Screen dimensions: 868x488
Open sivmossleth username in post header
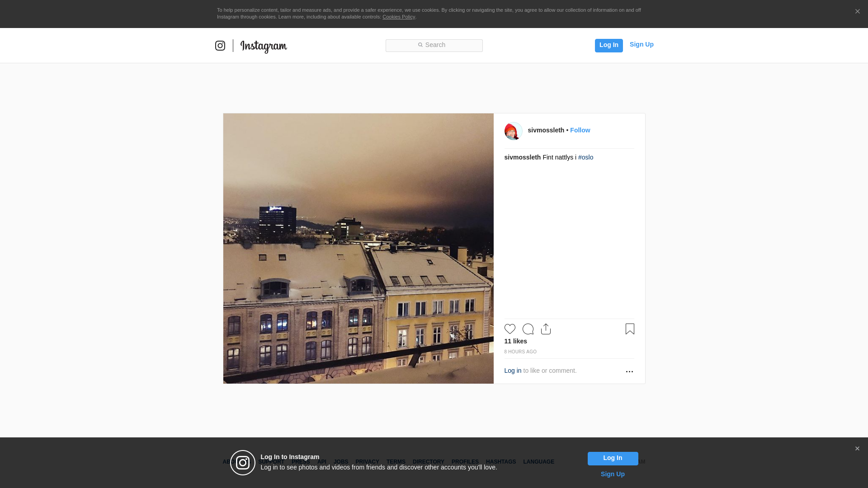point(546,130)
